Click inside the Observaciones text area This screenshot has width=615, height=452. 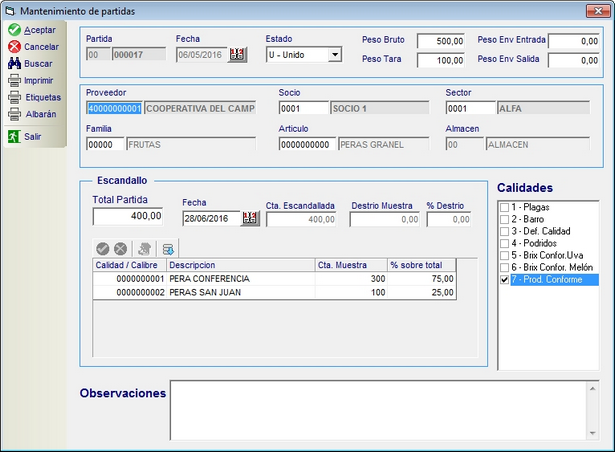tap(378, 410)
